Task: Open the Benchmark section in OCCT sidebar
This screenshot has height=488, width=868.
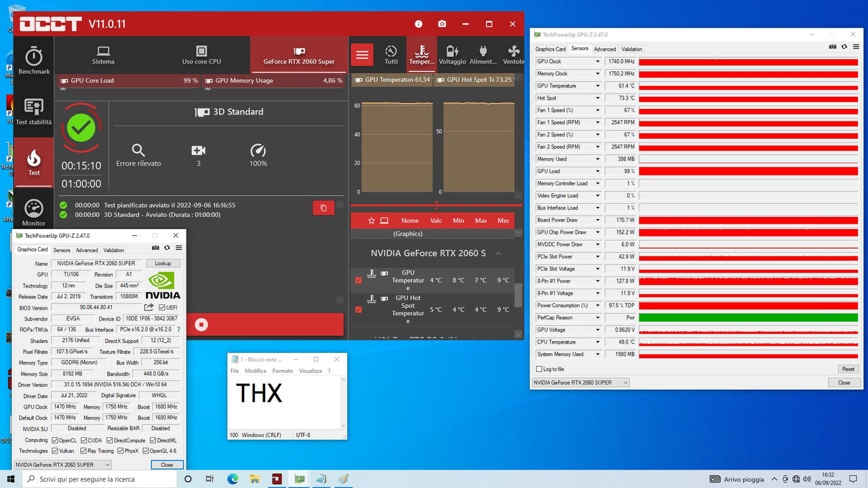Action: (34, 61)
